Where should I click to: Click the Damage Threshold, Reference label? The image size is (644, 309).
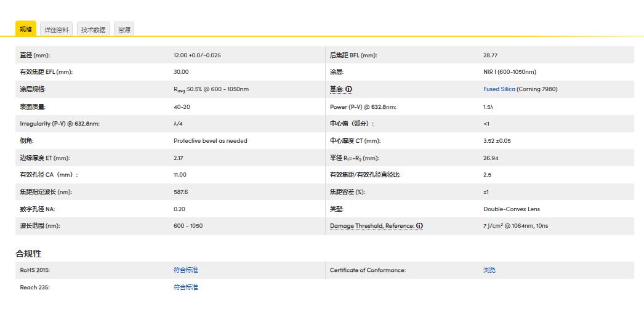click(x=372, y=226)
